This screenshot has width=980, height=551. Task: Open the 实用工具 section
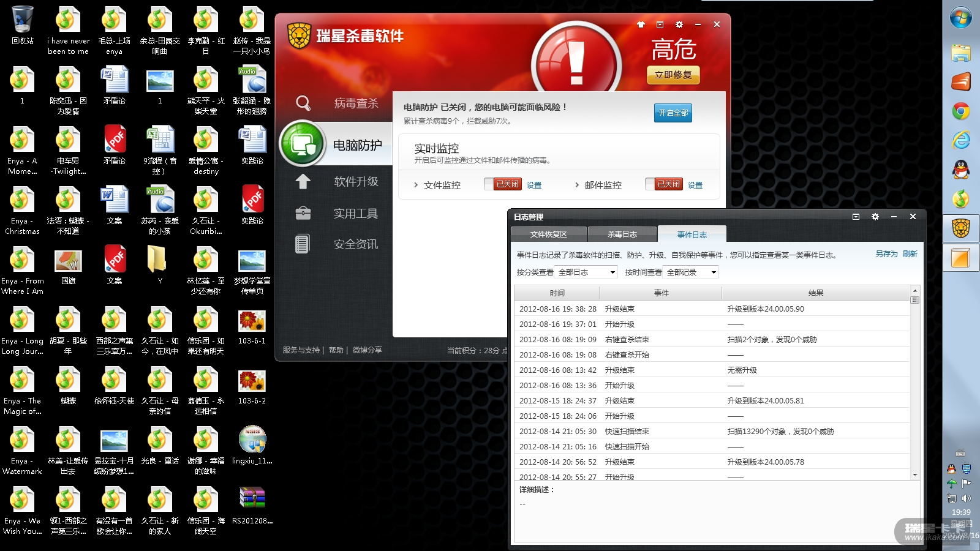(x=356, y=214)
